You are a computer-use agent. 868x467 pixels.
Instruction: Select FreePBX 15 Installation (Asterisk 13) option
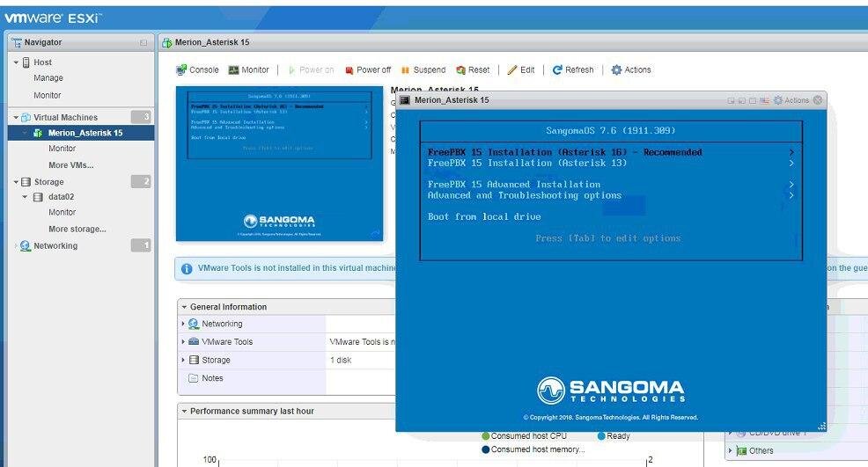pos(527,164)
